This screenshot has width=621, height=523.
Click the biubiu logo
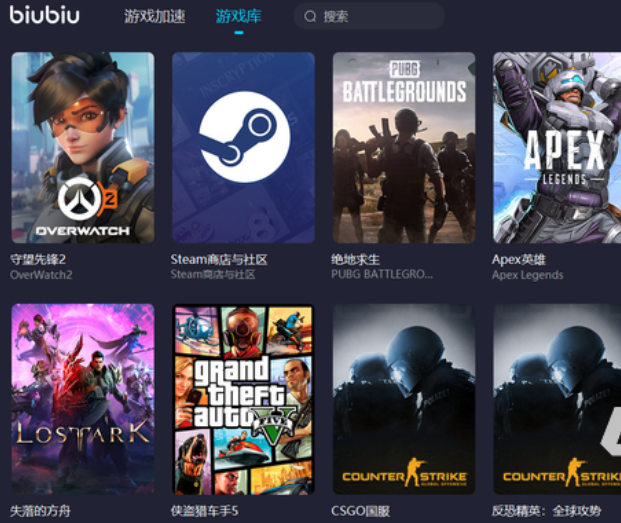[x=44, y=15]
